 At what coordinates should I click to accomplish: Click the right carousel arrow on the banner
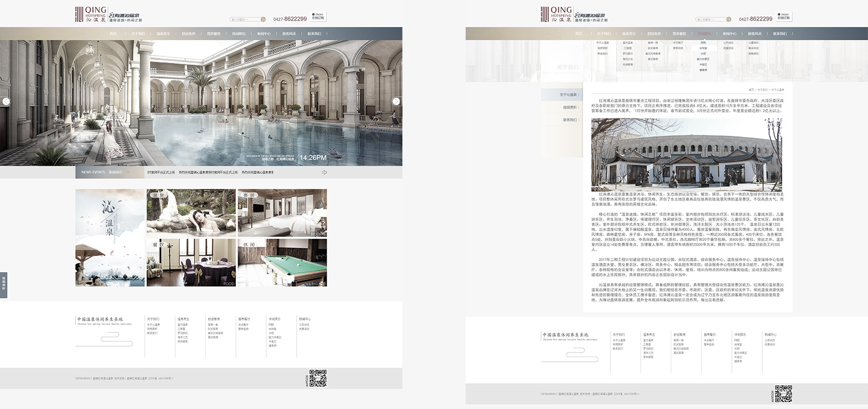coord(396,101)
